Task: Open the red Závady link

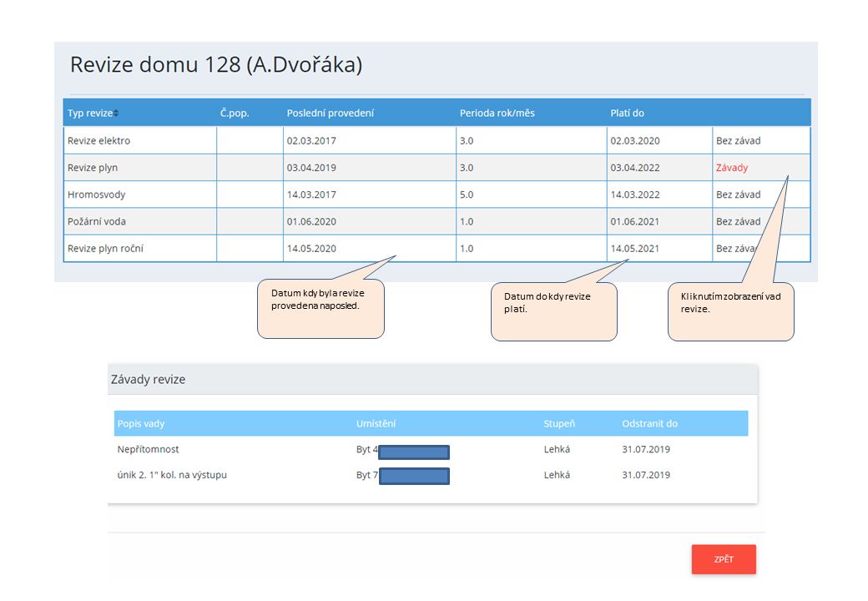Action: coord(731,168)
